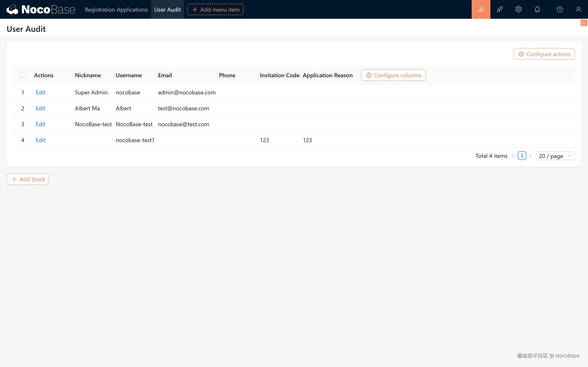
Task: Click Add block button
Action: coord(28,179)
